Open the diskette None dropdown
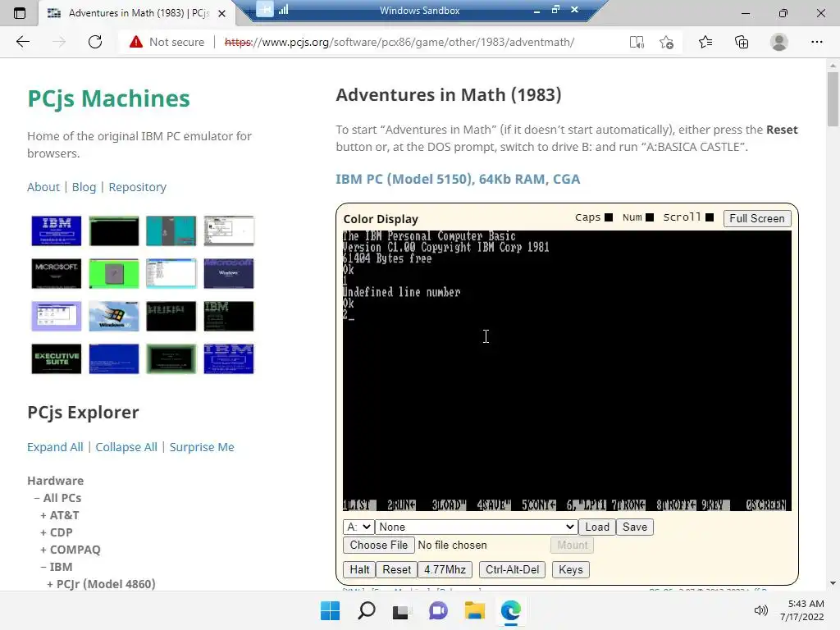This screenshot has height=630, width=840. click(x=477, y=527)
